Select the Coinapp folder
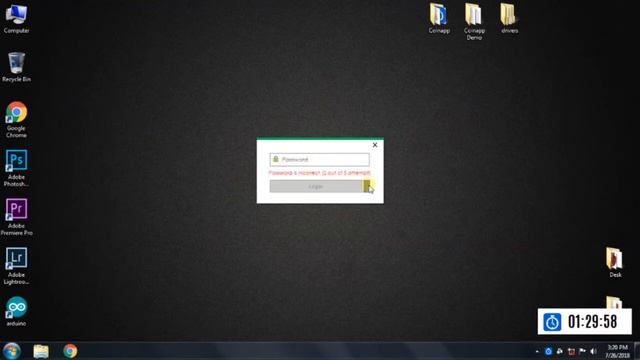Image resolution: width=640 pixels, height=360 pixels. [439, 19]
